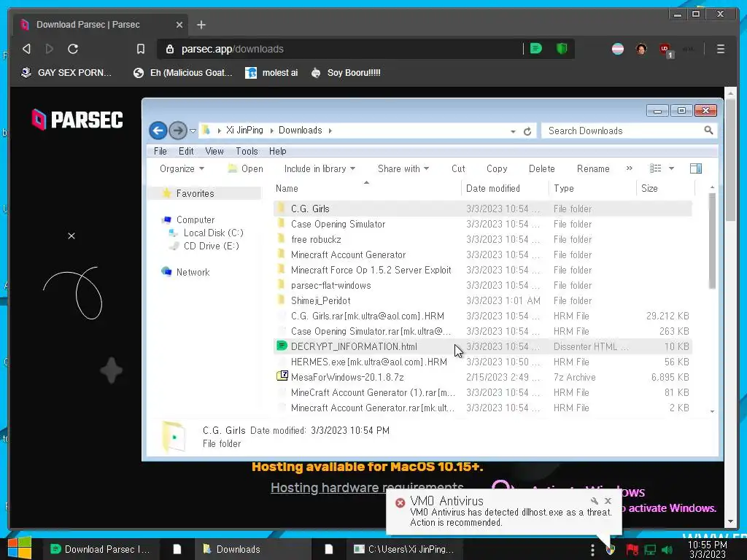The width and height of the screenshot is (747, 560).
Task: Open the Tools menu
Action: click(x=247, y=151)
